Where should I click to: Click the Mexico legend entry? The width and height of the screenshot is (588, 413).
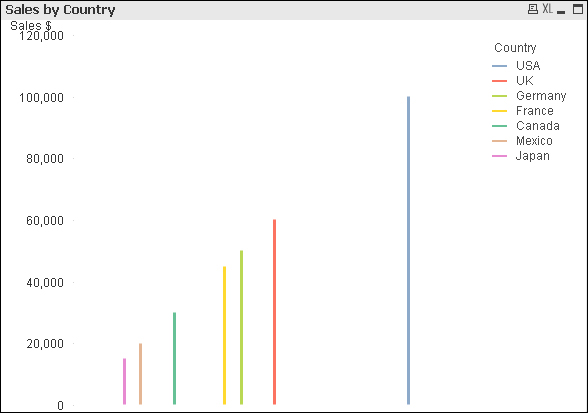pyautogui.click(x=534, y=141)
